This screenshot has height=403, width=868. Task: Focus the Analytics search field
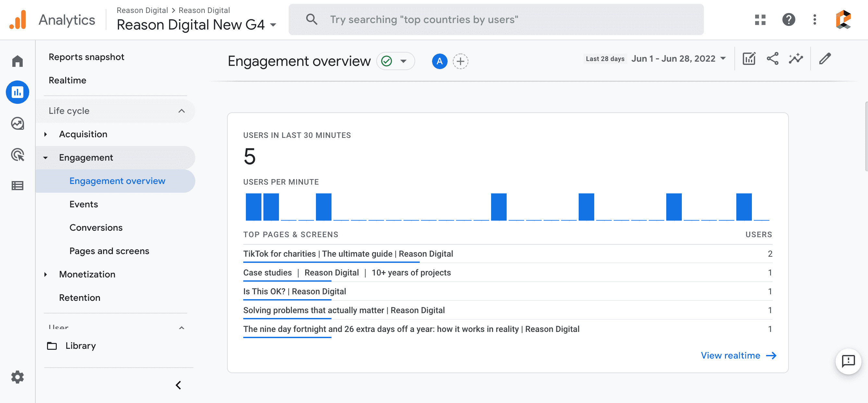(496, 19)
